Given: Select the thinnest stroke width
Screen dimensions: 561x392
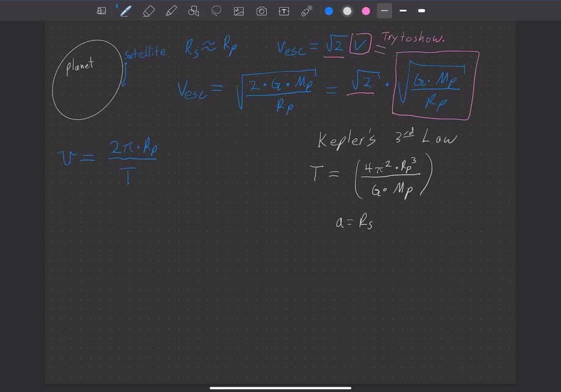Looking at the screenshot, I should pos(384,11).
